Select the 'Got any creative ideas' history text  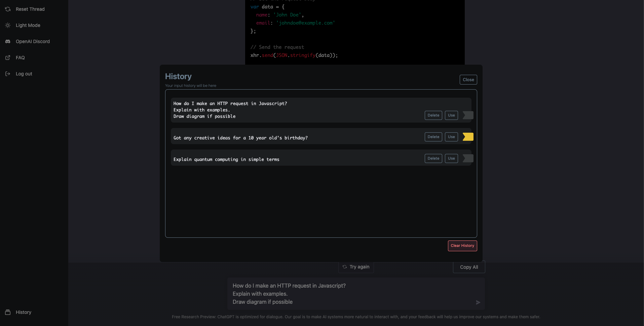(x=240, y=138)
